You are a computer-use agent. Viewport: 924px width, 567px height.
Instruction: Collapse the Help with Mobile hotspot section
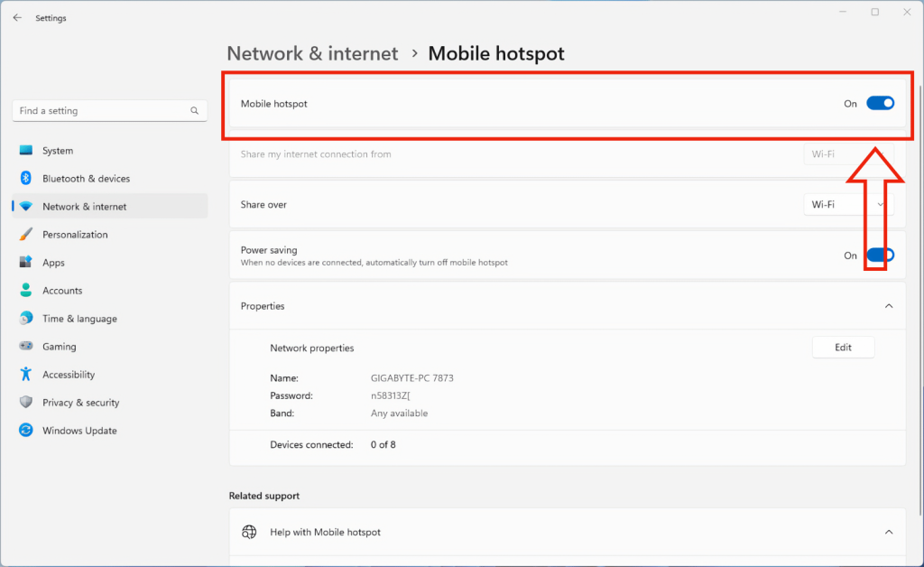point(889,532)
